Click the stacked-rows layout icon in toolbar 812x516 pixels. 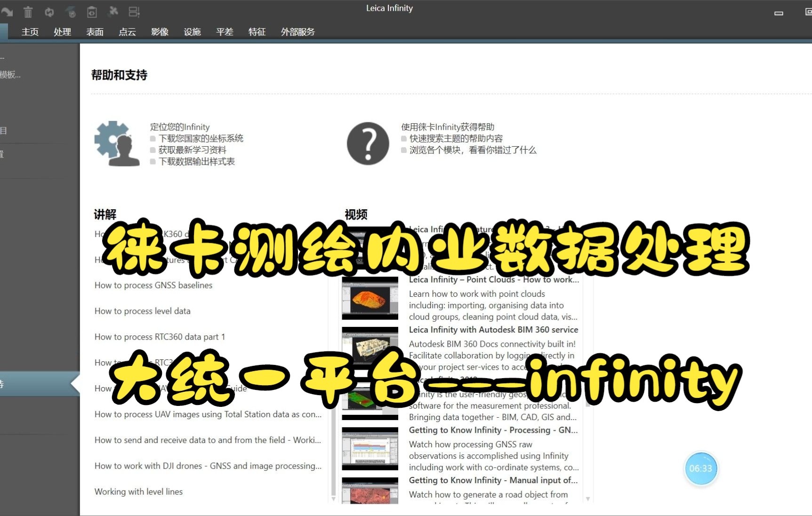tap(134, 12)
